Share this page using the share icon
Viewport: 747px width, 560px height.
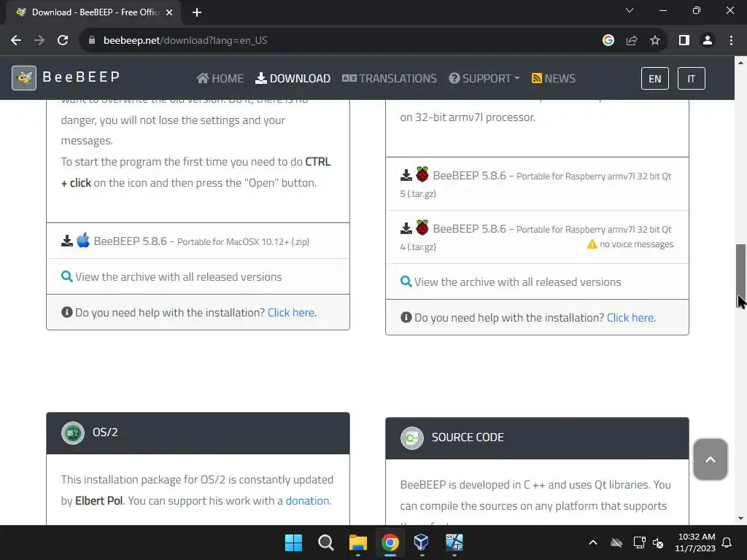pos(632,41)
